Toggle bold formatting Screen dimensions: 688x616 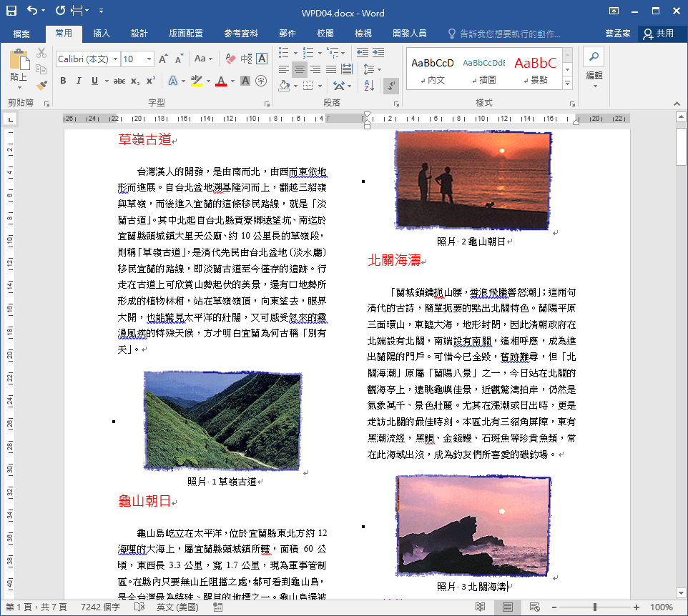(63, 81)
